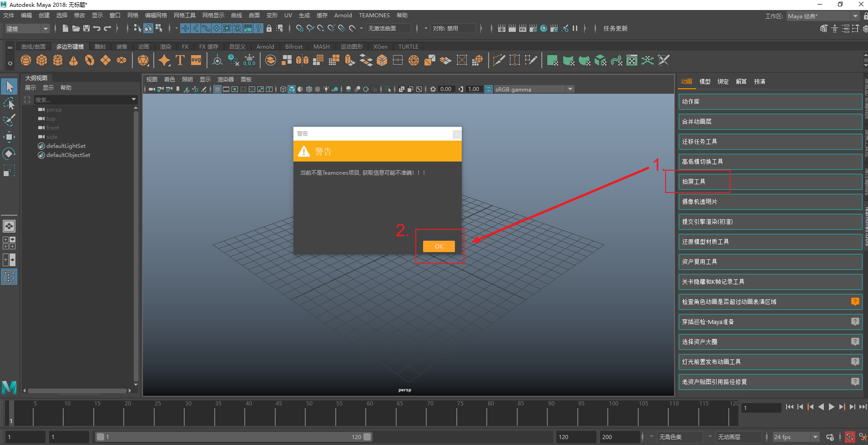Toggle smooth shade all in viewport toolbar
The height and width of the screenshot is (445, 868).
[292, 89]
